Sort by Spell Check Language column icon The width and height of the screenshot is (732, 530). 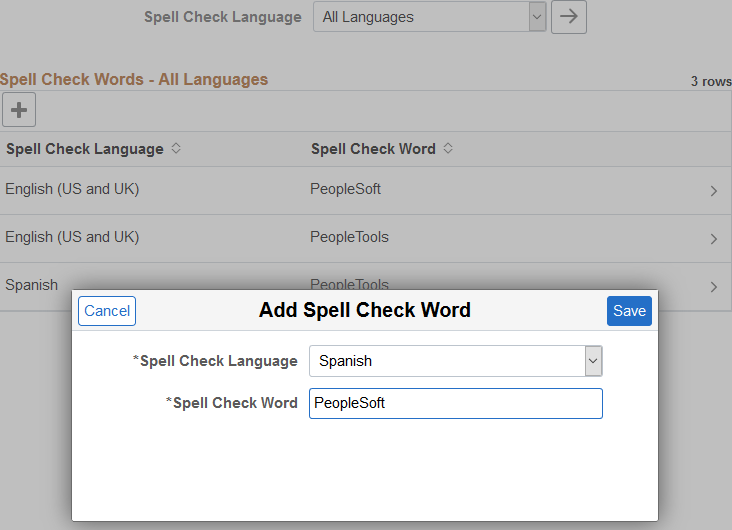[176, 148]
